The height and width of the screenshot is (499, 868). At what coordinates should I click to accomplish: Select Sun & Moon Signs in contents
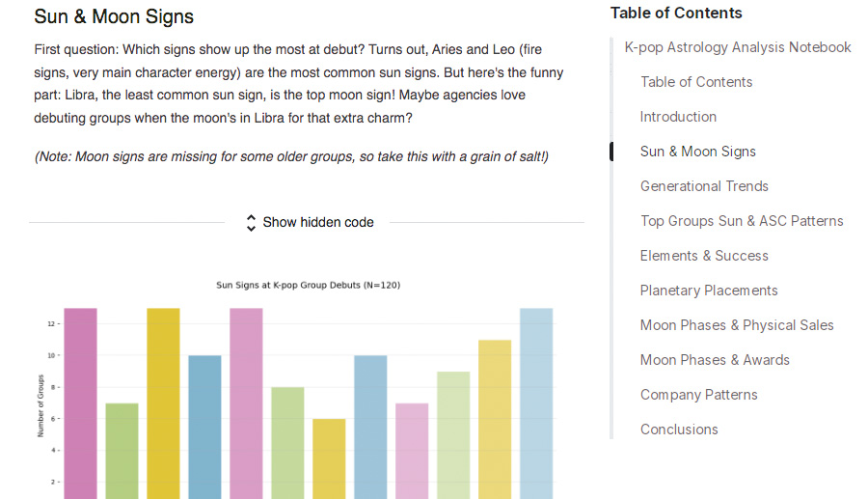pos(697,152)
